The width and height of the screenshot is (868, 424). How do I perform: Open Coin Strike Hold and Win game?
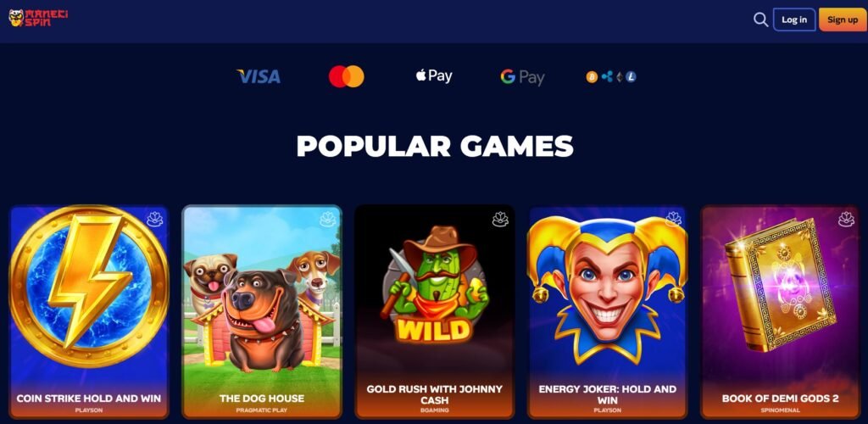[89, 311]
